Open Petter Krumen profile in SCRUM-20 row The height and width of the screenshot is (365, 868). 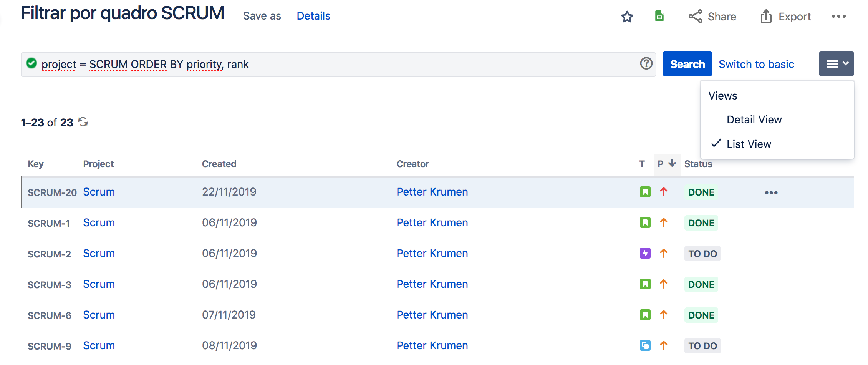(x=432, y=192)
